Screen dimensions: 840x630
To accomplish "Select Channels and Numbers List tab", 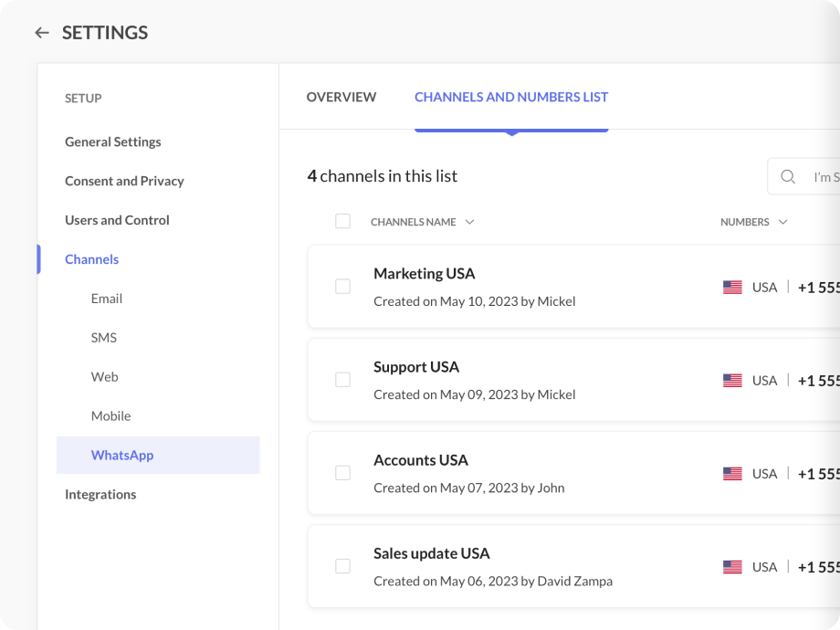I will [511, 97].
